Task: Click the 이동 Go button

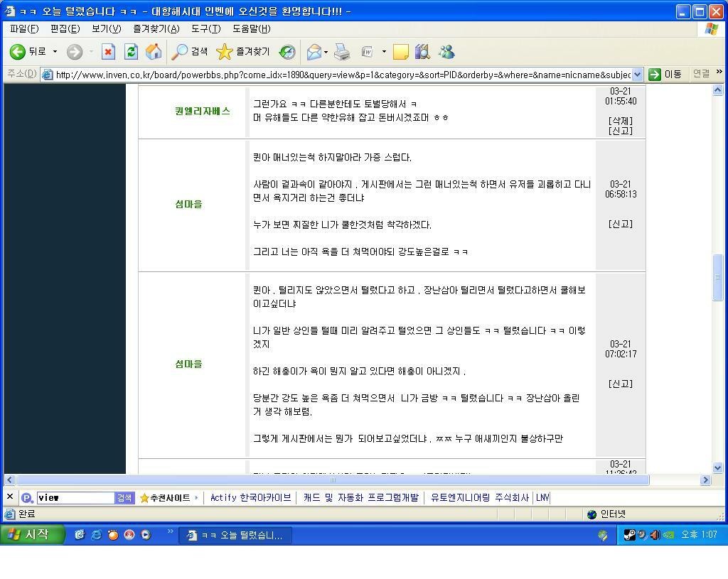Action: pyautogui.click(x=665, y=74)
